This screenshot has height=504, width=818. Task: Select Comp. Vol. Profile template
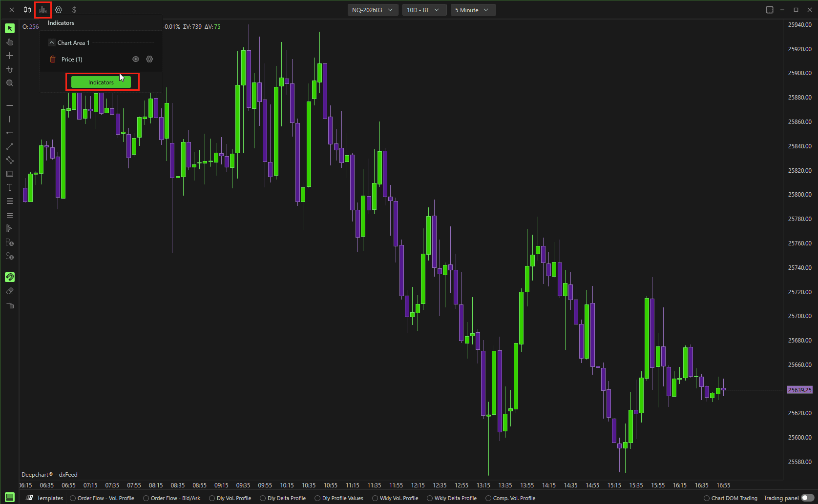tap(510, 498)
